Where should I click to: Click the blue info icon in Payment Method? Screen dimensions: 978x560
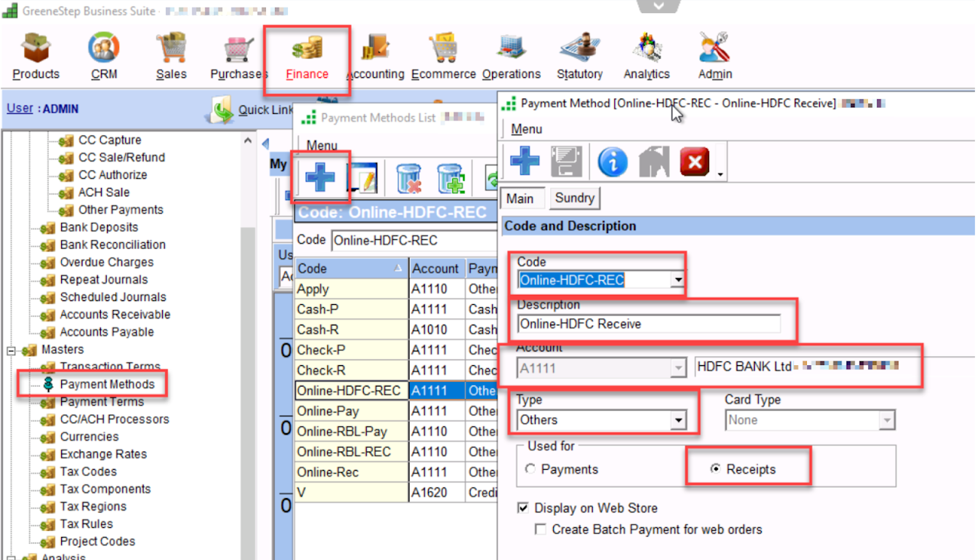612,161
